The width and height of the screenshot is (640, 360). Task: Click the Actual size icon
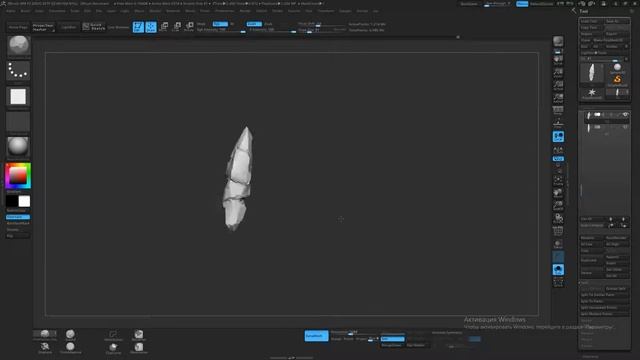tap(558, 85)
